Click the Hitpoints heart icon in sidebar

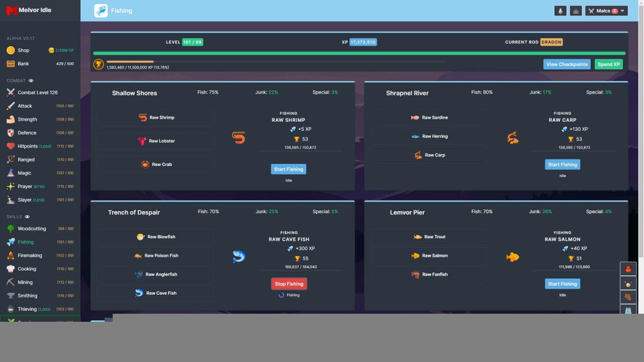click(11, 146)
